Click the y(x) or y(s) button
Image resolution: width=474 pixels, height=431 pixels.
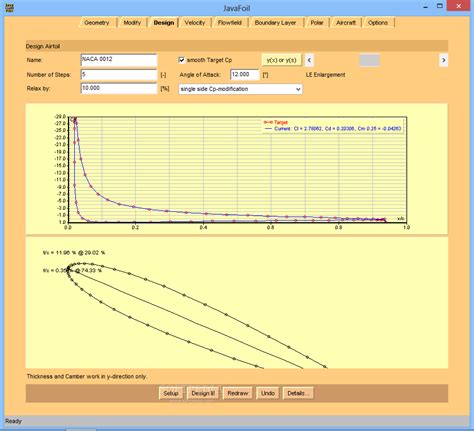click(281, 60)
